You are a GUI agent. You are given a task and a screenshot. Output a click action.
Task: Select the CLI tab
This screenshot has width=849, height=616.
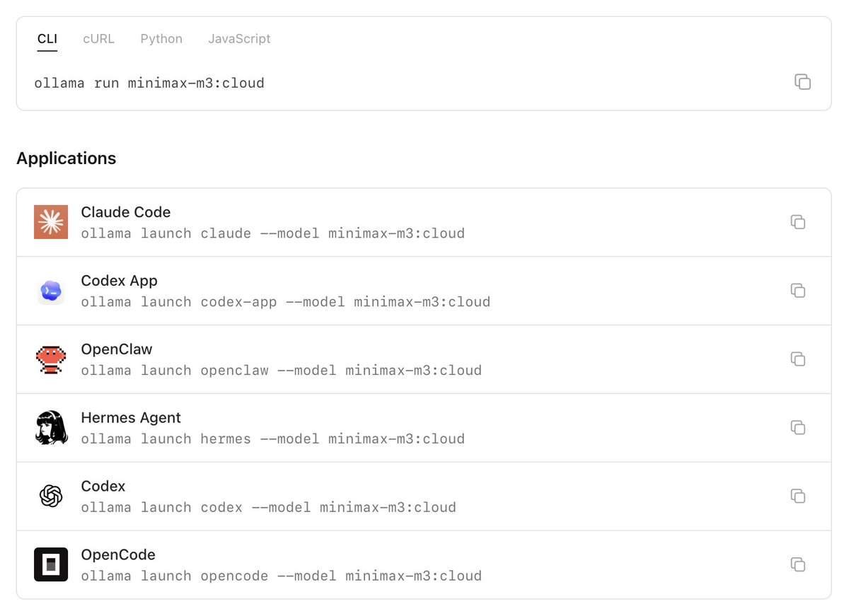click(47, 39)
